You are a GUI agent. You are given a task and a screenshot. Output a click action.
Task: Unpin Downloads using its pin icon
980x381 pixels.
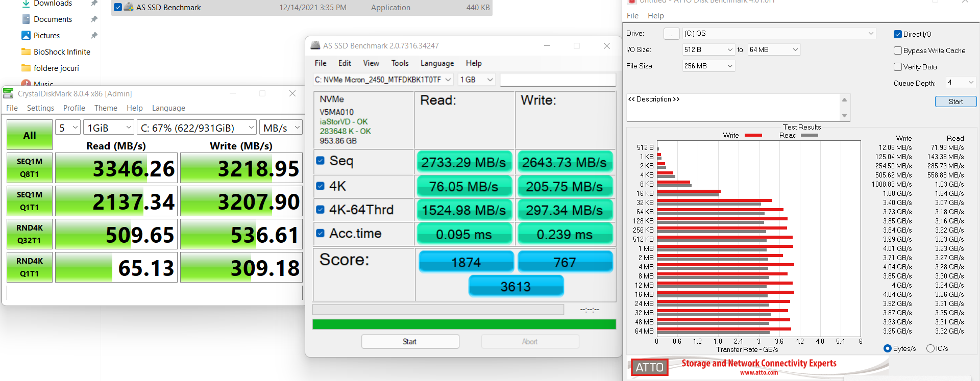tap(94, 4)
